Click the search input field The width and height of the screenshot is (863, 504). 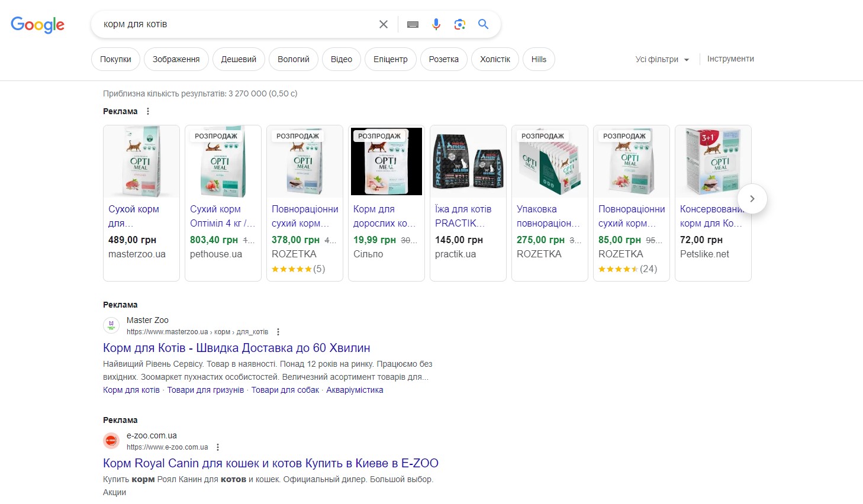click(x=237, y=24)
